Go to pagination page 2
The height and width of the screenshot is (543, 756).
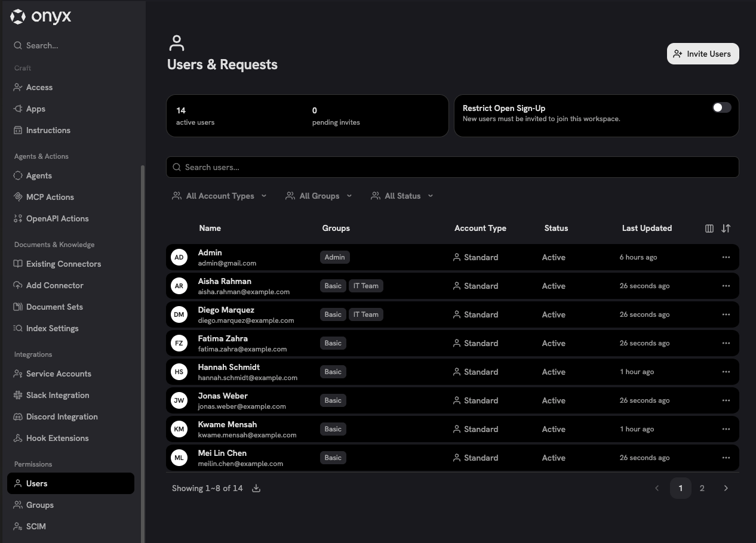[x=702, y=488]
